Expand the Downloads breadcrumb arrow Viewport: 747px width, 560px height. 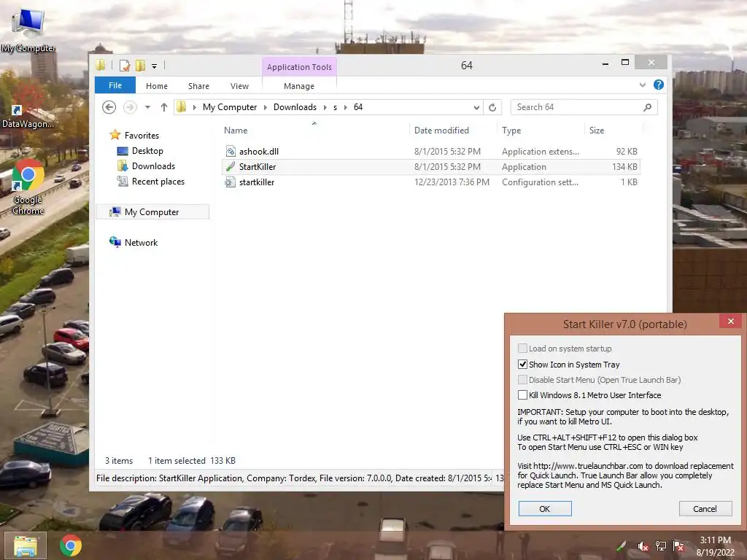coord(325,107)
